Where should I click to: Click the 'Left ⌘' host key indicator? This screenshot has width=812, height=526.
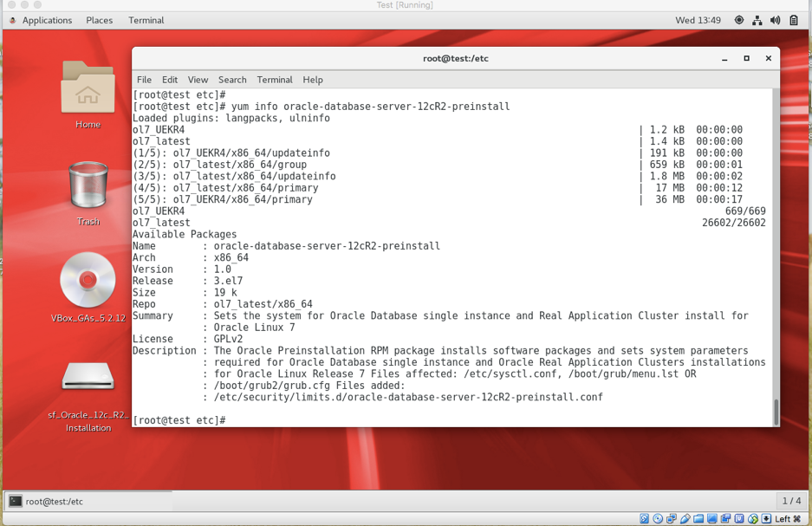[x=788, y=518]
